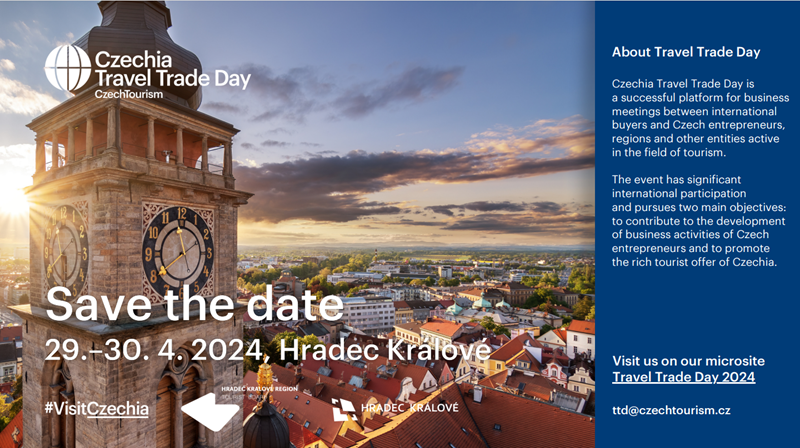Click the date text '29.–30. 4. 2024, Hradec Králové'
The image size is (800, 448).
point(268,351)
